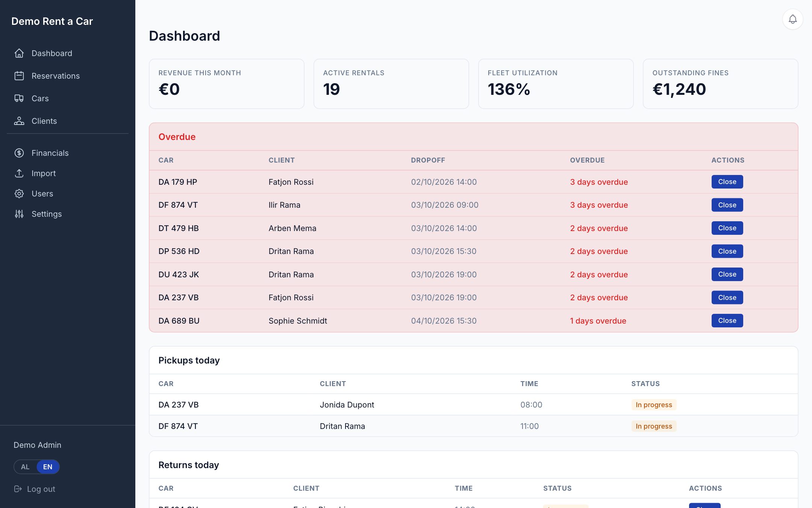This screenshot has height=508, width=812.
Task: Click the Reservations calendar icon
Action: point(19,76)
